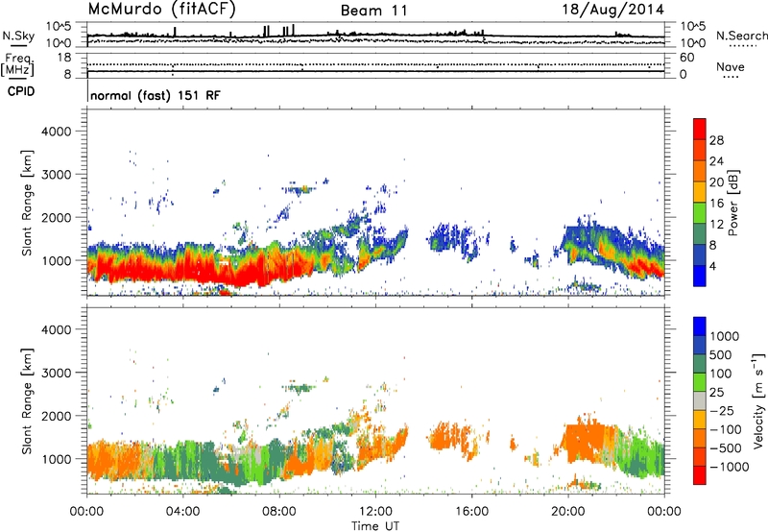768x532 pixels.
Task: Select the "Time UT" axis title
Action: (375, 526)
